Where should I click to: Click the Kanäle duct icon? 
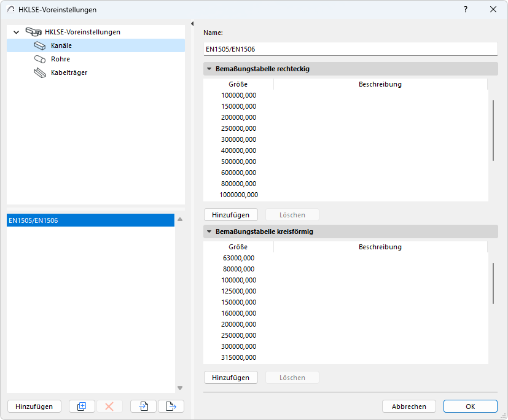(40, 45)
